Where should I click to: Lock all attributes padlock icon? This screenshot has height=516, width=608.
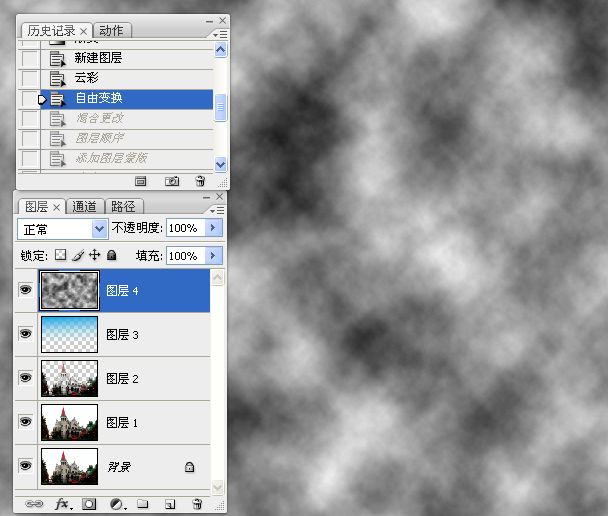pos(112,255)
